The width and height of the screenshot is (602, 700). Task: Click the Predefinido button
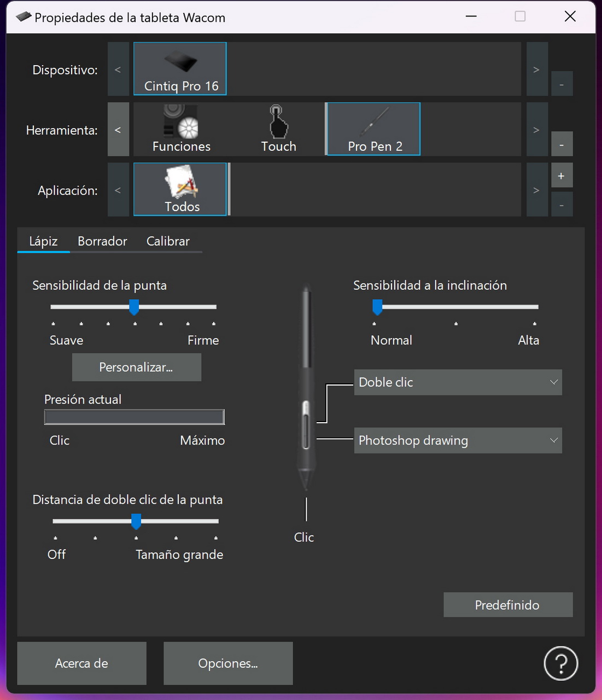point(507,605)
